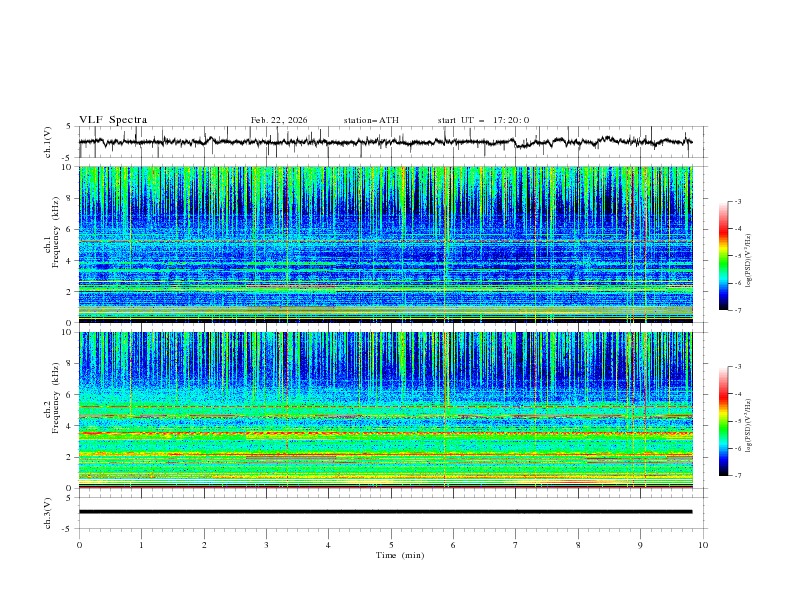Click the ch.1 spectrogram color scale bar
The width and height of the screenshot is (792, 612).
click(x=724, y=256)
